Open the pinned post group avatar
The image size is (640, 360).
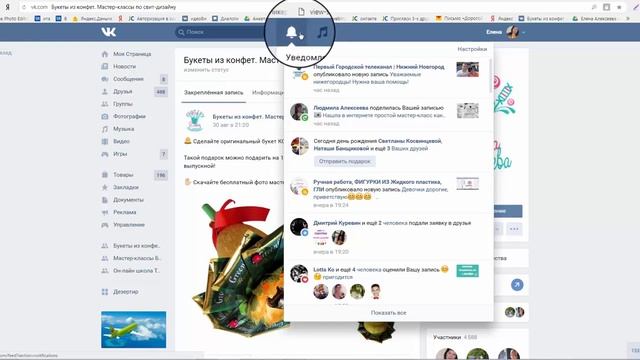[x=195, y=120]
